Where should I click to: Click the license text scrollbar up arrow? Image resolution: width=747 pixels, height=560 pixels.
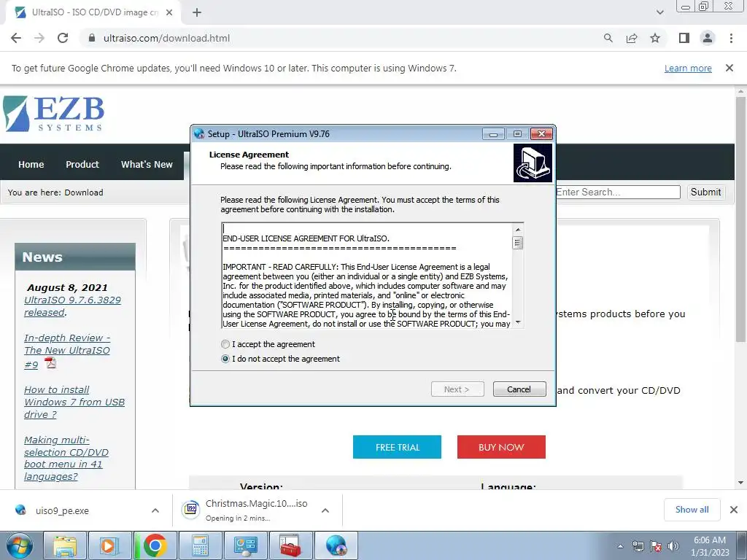click(x=518, y=230)
